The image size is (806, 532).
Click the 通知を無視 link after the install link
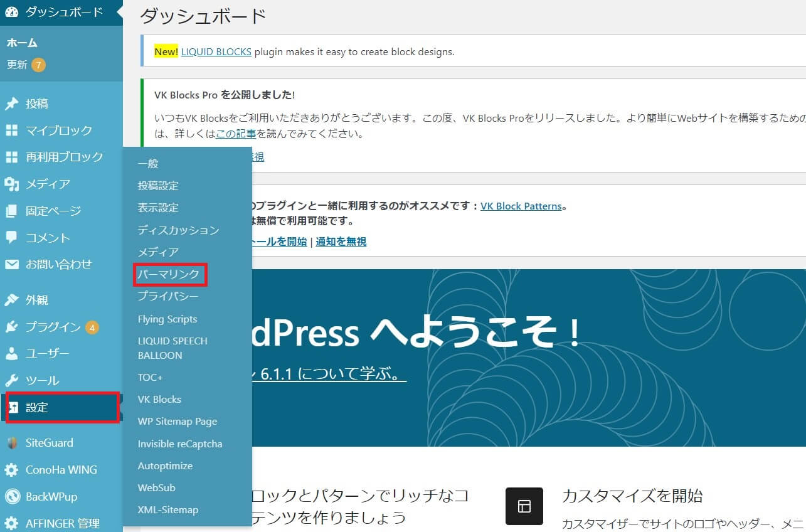point(341,242)
